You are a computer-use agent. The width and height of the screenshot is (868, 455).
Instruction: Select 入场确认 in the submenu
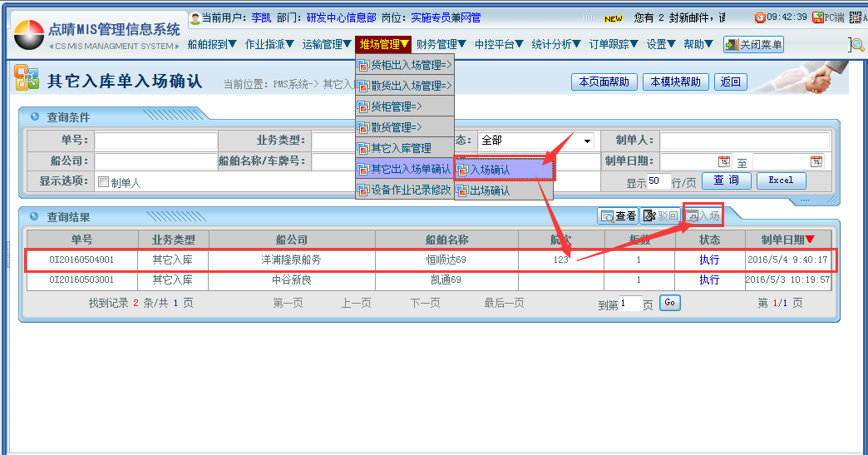[x=504, y=170]
